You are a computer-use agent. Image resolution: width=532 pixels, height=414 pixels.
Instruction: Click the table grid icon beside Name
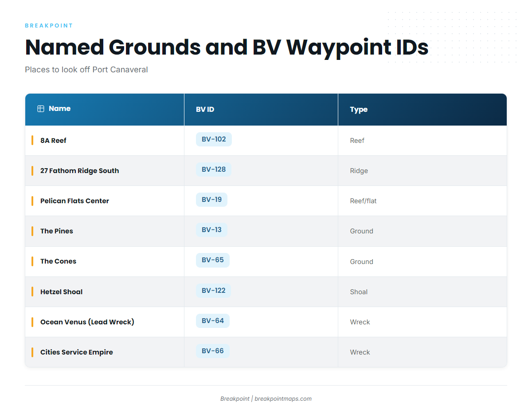click(41, 109)
